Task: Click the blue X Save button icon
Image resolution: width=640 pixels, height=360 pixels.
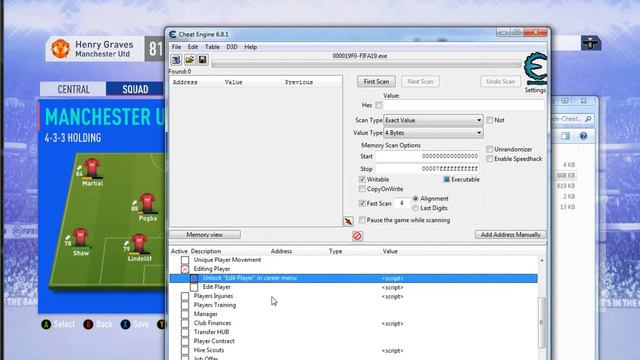Action: point(125,324)
